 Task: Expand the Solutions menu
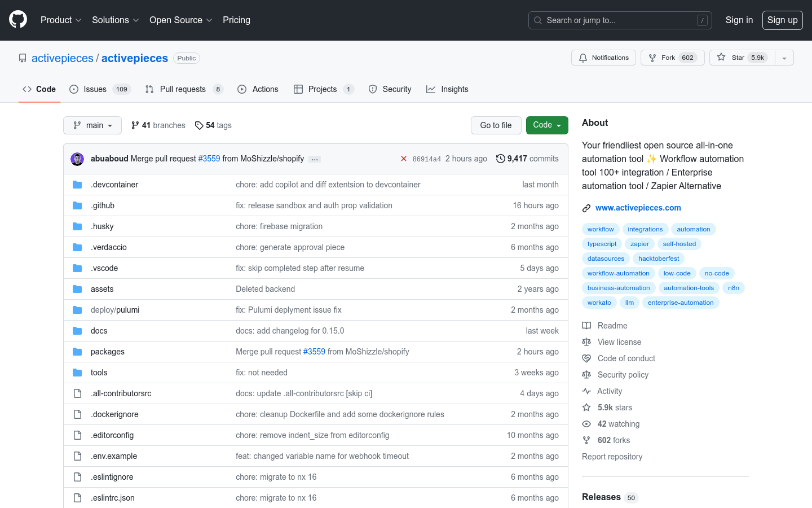click(116, 20)
